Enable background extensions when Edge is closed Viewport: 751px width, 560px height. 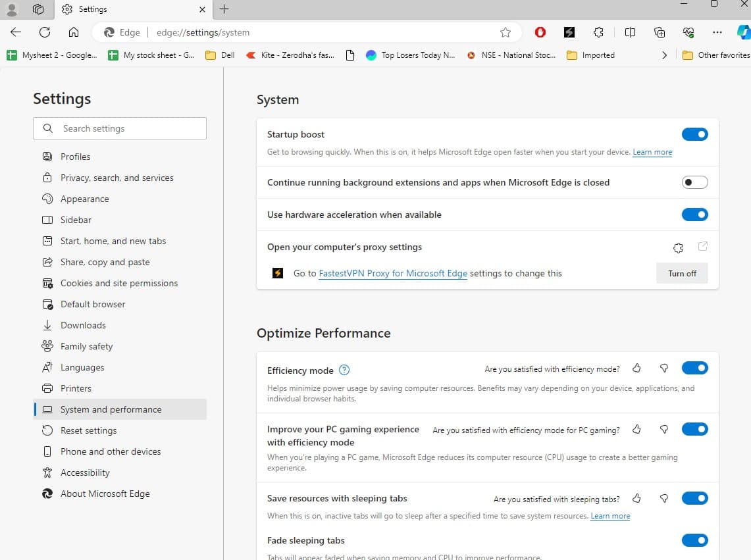(694, 182)
